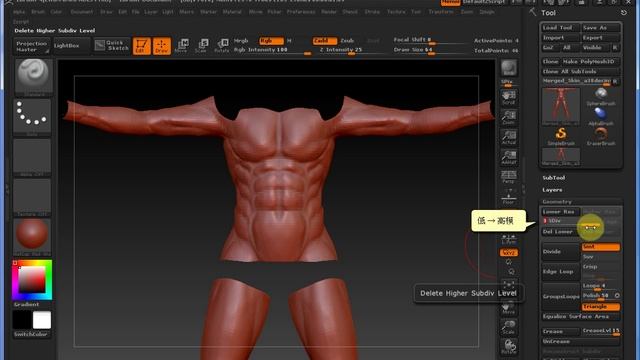Toggle the L.Sym local symmetry icon
This screenshot has width=640, height=360.
509,239
